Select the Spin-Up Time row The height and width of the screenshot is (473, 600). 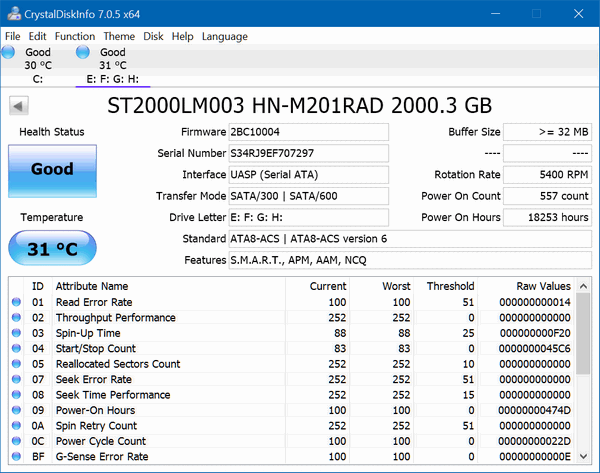tap(292, 333)
